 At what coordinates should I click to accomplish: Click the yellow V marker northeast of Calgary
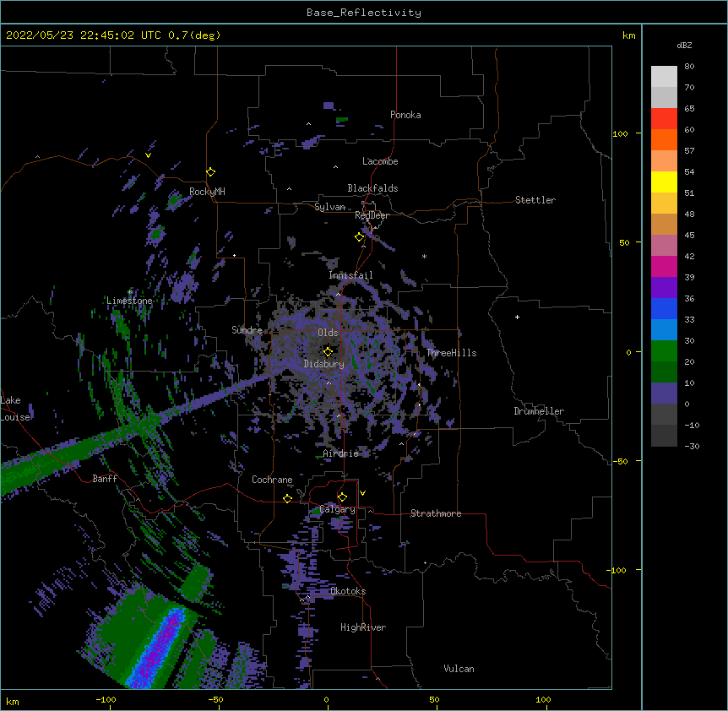(x=362, y=493)
